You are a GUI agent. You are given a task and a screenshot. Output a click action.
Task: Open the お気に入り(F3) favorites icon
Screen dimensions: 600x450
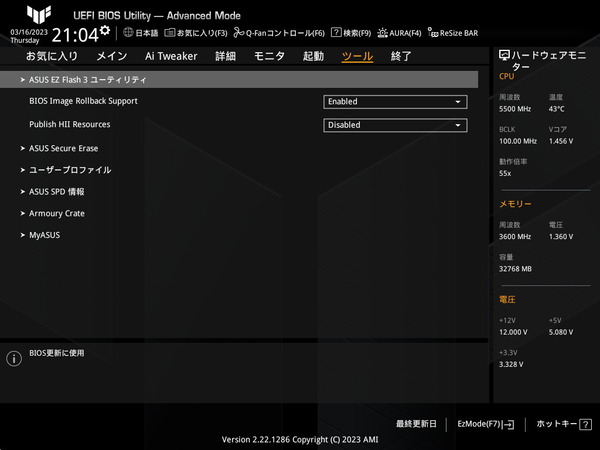[170, 33]
